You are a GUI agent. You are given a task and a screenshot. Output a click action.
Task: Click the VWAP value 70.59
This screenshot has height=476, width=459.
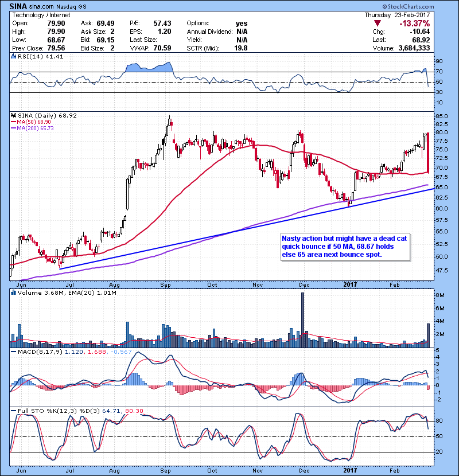pos(162,48)
